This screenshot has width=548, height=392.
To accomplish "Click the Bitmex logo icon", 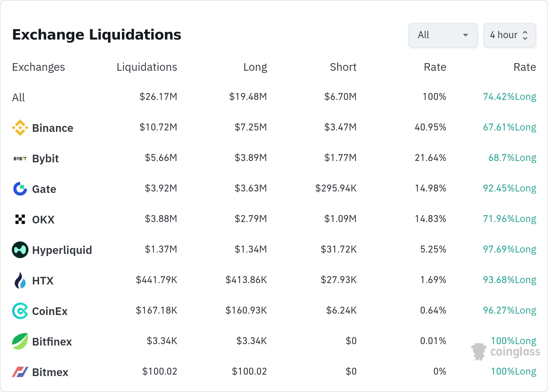I will 20,372.
